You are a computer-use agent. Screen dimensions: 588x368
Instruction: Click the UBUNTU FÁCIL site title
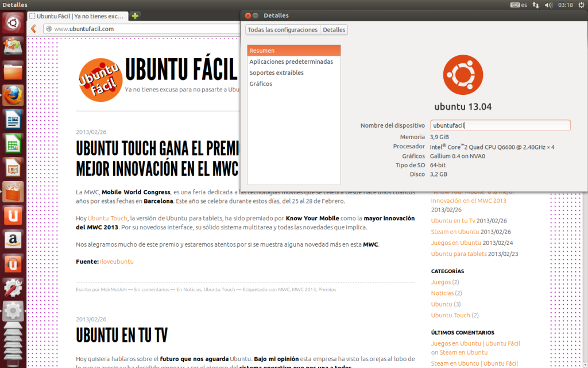(x=181, y=70)
